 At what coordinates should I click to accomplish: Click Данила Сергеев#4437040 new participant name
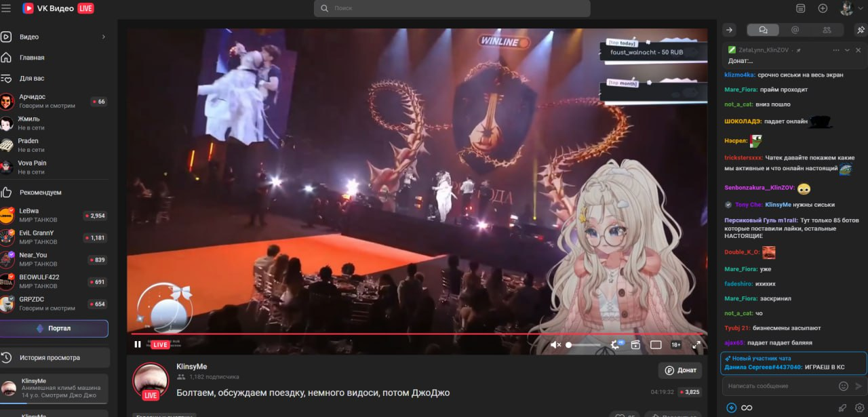(763, 367)
